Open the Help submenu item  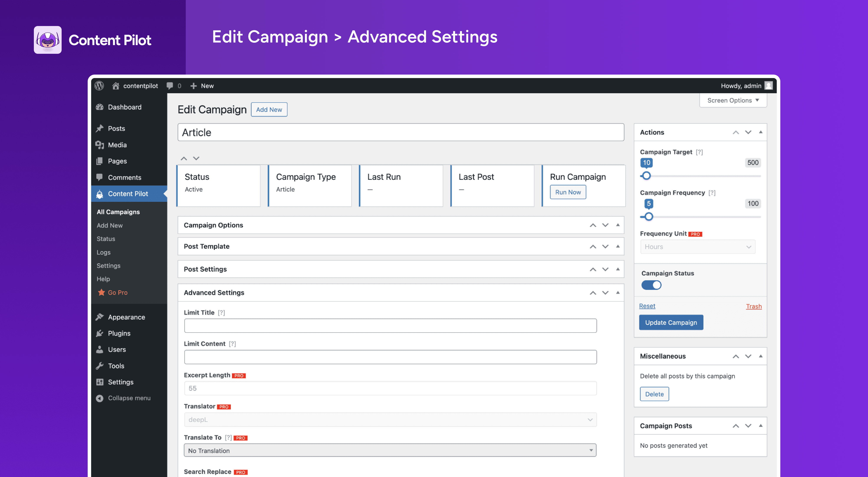103,279
